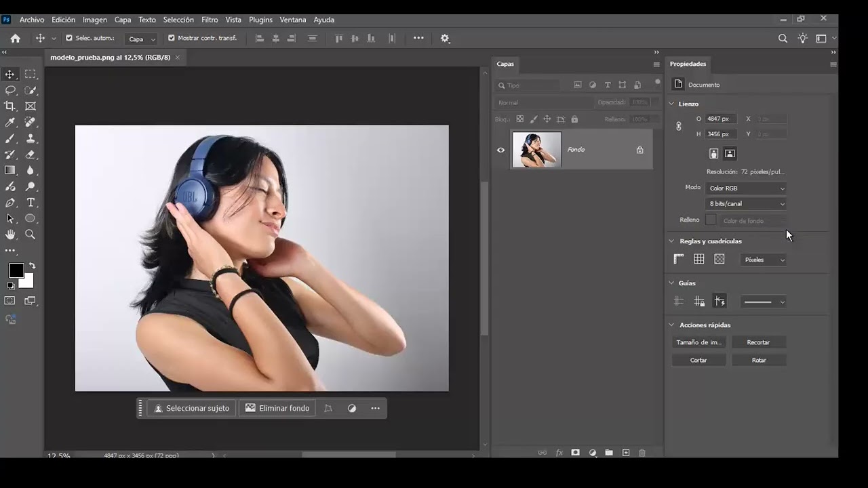868x488 pixels.
Task: Open the 8 bits/canal dropdown
Action: point(746,204)
